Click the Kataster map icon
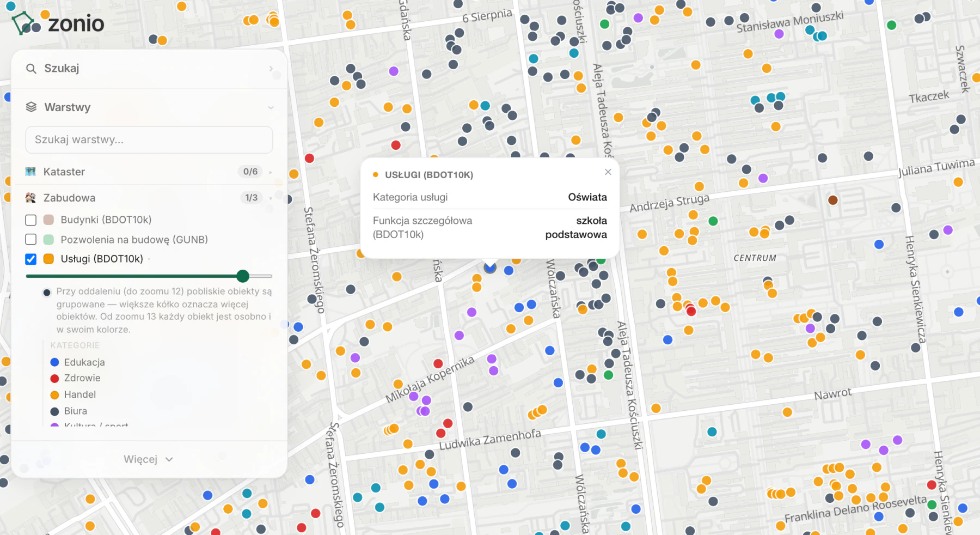 pos(30,172)
